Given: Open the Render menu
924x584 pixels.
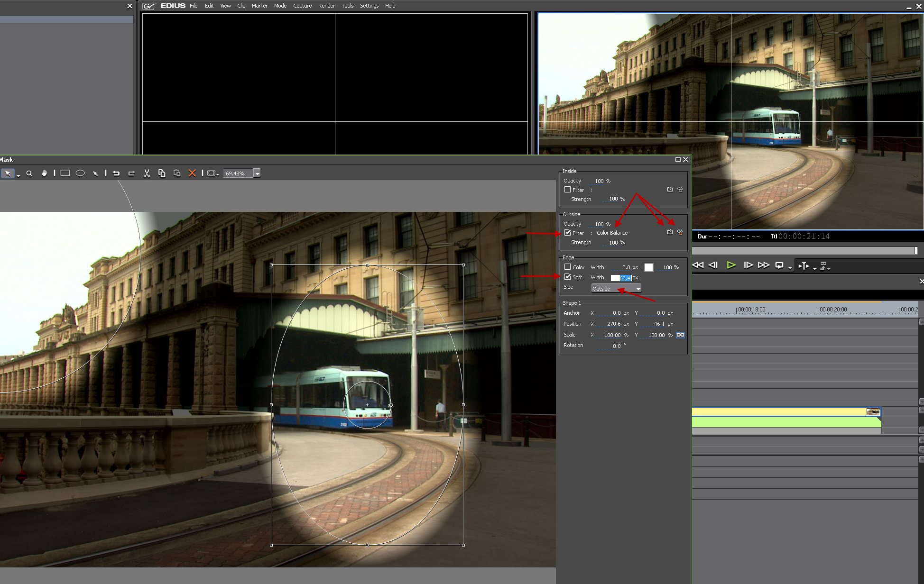Looking at the screenshot, I should pos(326,6).
